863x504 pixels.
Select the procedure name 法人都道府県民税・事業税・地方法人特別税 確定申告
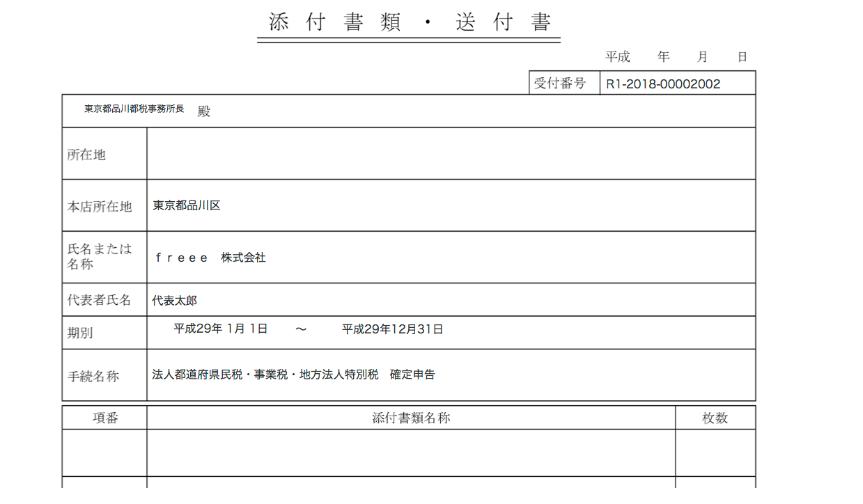[x=293, y=375]
